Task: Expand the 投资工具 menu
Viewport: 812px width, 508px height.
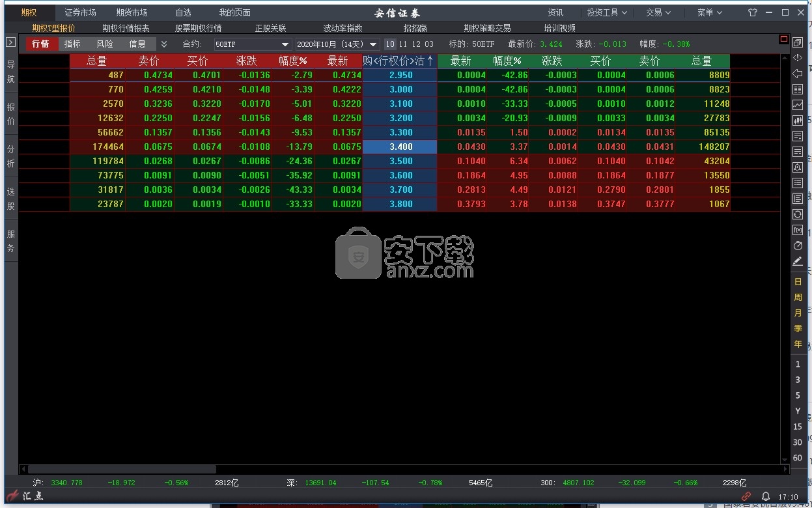Action: (607, 12)
